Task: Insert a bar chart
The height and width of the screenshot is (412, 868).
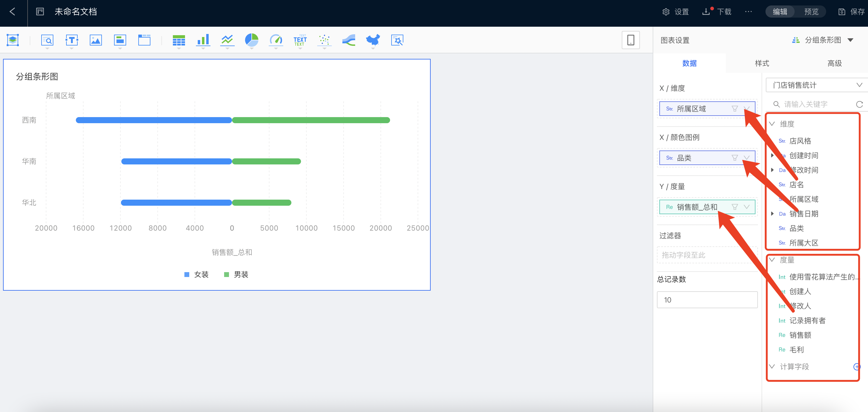Action: [x=203, y=40]
